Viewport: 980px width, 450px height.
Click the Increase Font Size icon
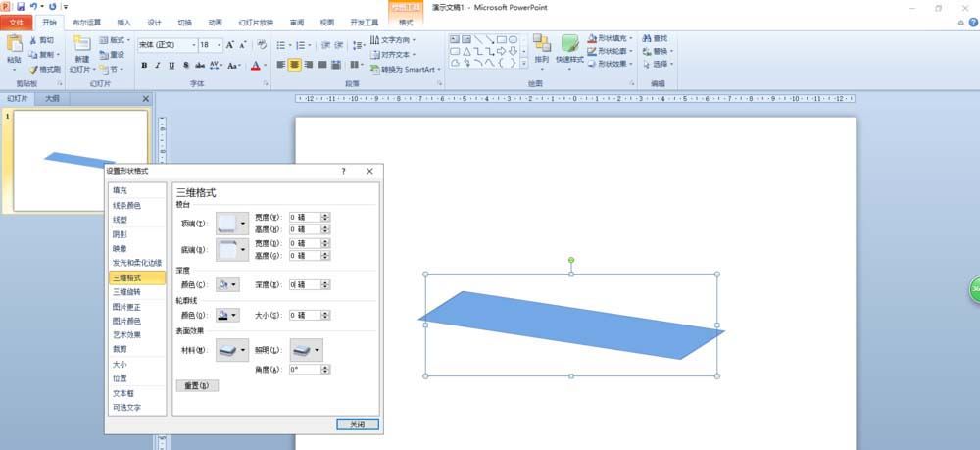pos(230,45)
